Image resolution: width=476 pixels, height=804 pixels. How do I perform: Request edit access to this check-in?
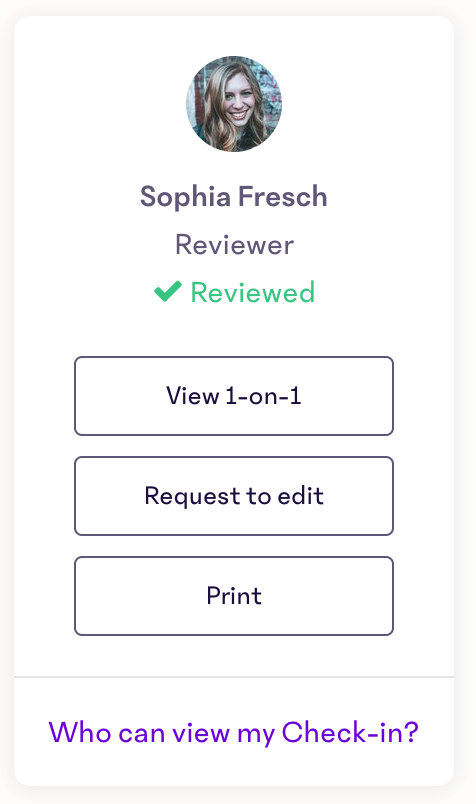234,496
